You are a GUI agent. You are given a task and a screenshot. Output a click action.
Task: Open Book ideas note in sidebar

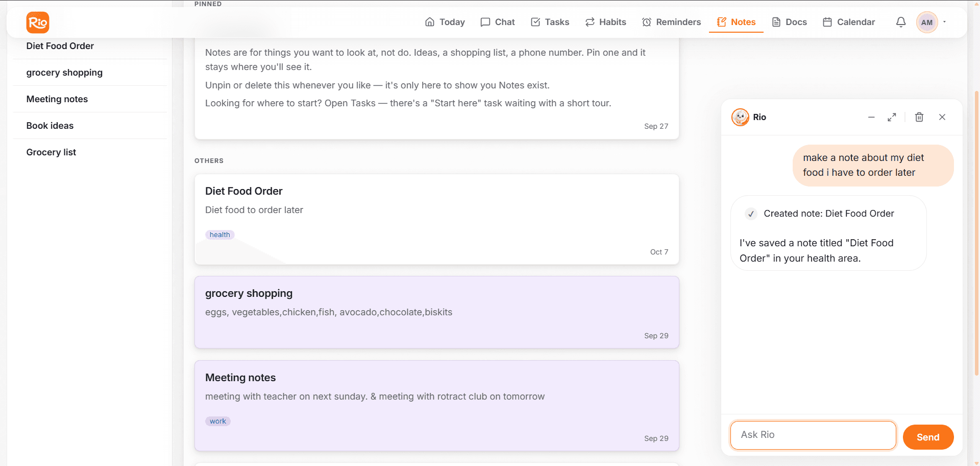pos(90,126)
